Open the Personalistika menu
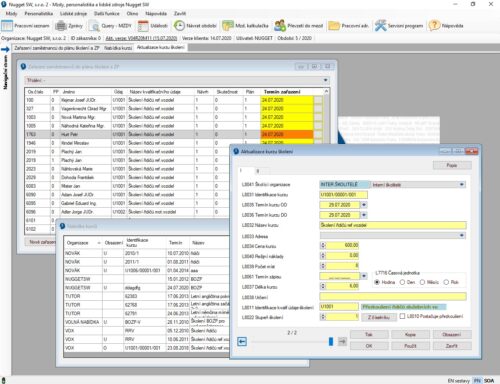This screenshot has height=384, width=500. (x=39, y=14)
